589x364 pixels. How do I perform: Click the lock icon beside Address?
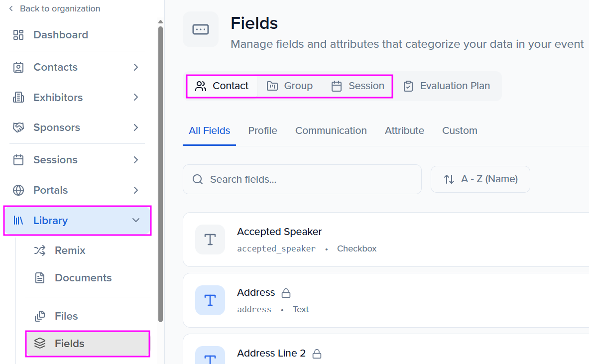[286, 293]
